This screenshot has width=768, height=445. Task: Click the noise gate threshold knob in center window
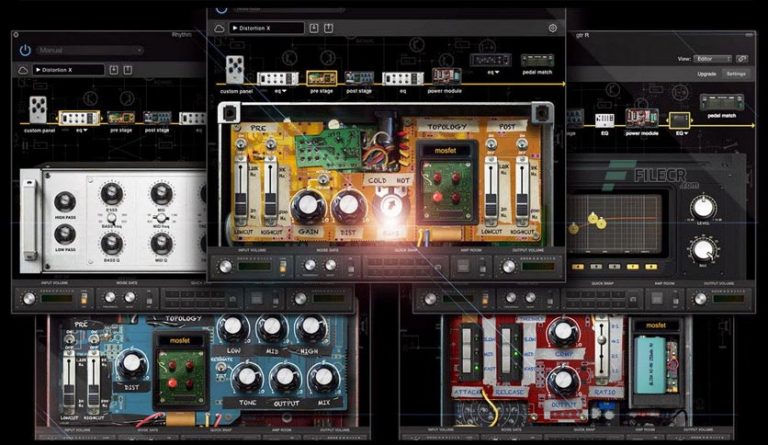click(x=310, y=265)
